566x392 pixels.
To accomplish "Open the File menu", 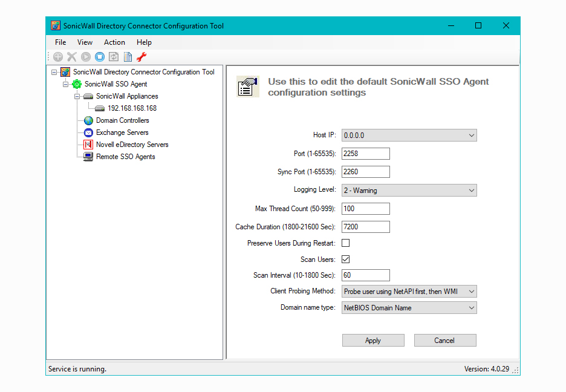I will coord(60,42).
